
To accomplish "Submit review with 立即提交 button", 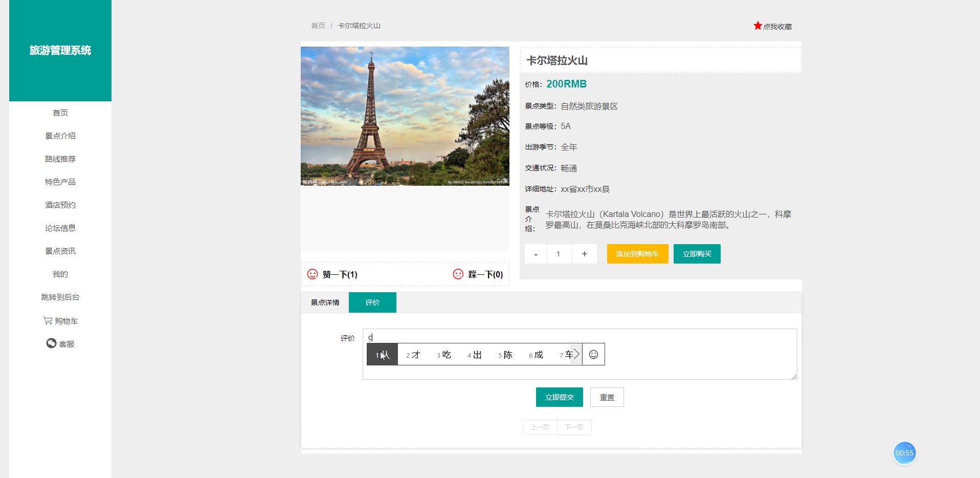I will (559, 397).
